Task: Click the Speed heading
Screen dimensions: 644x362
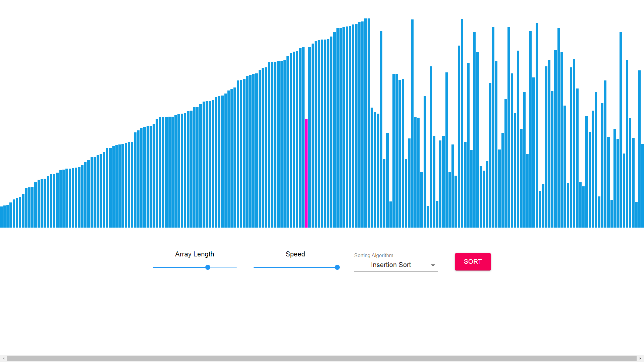Action: pyautogui.click(x=295, y=254)
